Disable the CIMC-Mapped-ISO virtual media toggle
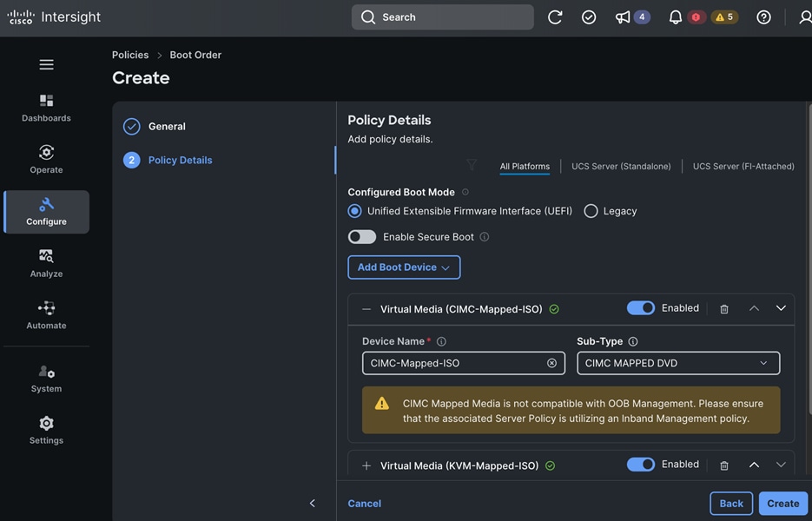The width and height of the screenshot is (812, 521). tap(641, 308)
